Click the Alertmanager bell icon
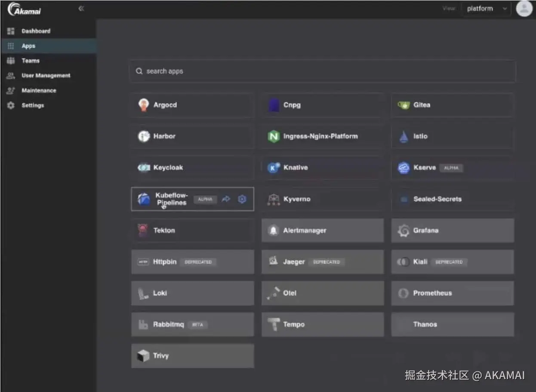This screenshot has height=392, width=536. [273, 230]
